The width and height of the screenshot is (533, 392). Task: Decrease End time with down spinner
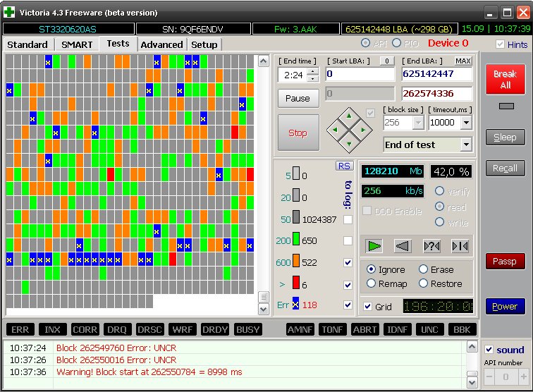tap(313, 78)
